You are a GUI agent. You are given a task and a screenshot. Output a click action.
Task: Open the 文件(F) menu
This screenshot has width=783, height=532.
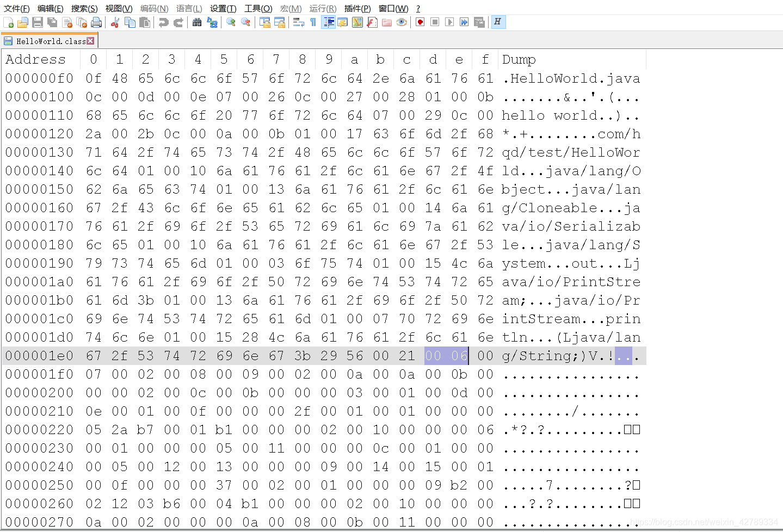[x=17, y=9]
